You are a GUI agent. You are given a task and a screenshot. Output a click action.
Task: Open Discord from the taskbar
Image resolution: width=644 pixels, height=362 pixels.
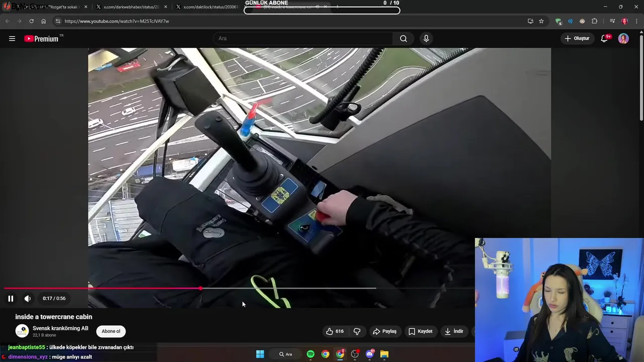(370, 354)
